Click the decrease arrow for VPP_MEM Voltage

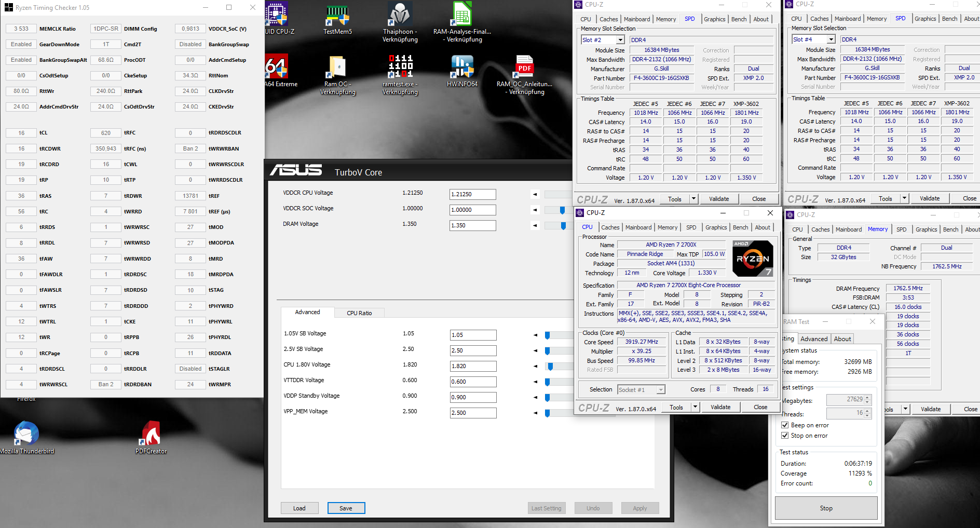tap(535, 413)
